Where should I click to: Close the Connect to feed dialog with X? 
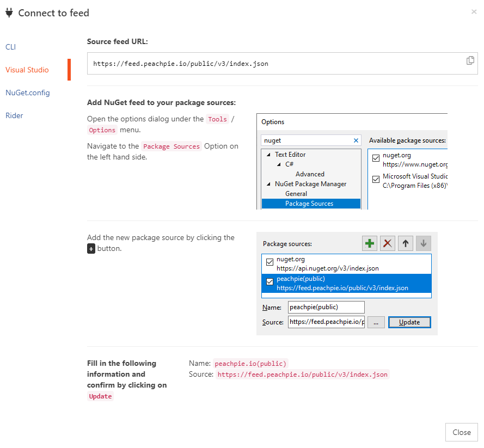(x=474, y=12)
